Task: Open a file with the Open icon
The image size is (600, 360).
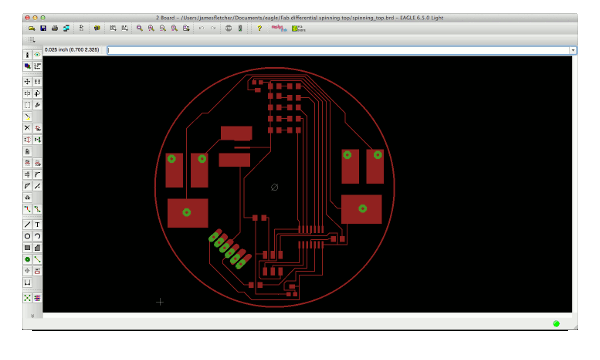Action: click(32, 28)
